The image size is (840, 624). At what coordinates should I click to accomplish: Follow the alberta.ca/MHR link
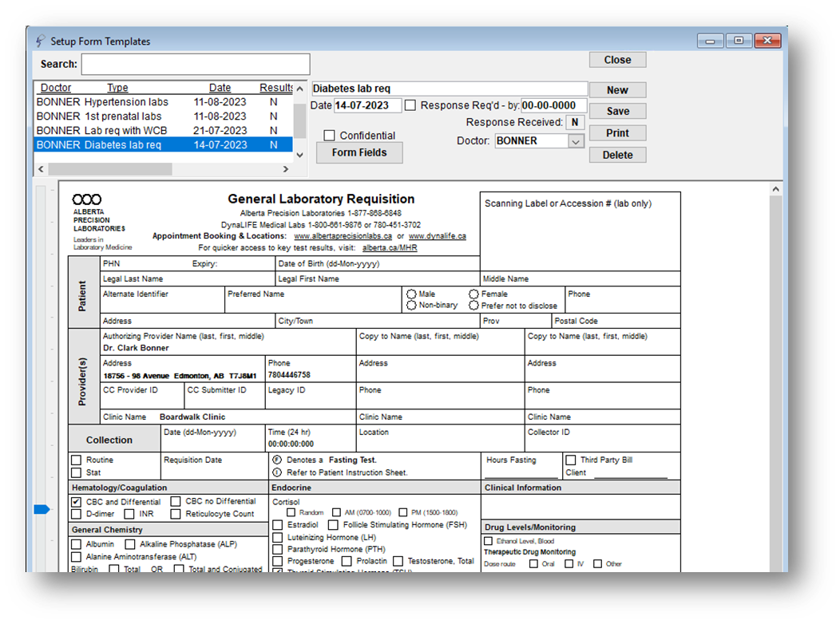390,248
